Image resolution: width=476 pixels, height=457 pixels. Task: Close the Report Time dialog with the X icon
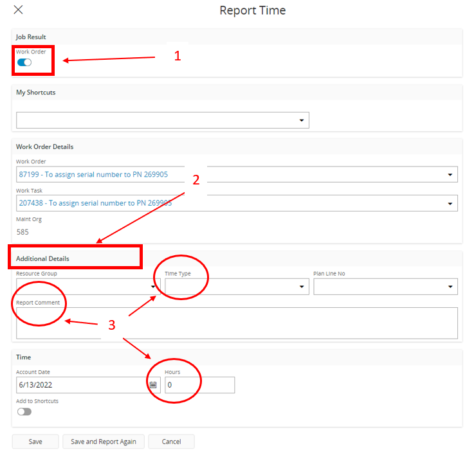18,10
